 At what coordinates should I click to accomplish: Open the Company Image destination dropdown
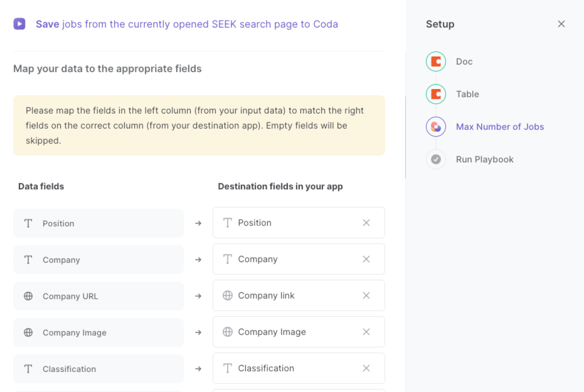pyautogui.click(x=299, y=332)
